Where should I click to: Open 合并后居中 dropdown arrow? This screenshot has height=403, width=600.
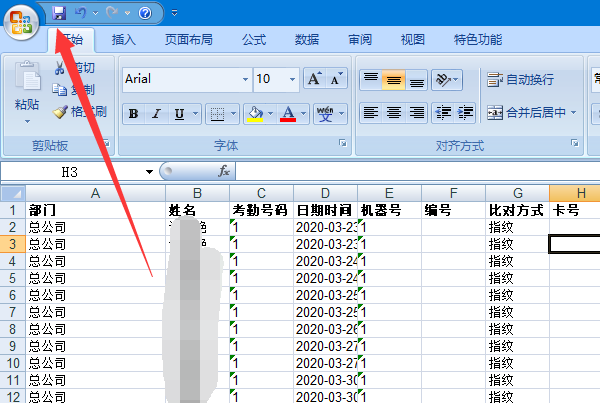pos(574,113)
